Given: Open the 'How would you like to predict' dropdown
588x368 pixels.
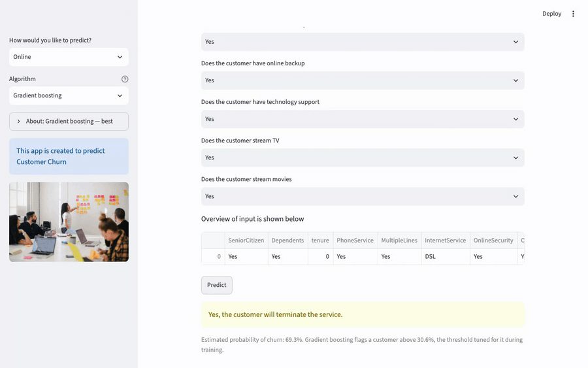Looking at the screenshot, I should click(x=69, y=57).
